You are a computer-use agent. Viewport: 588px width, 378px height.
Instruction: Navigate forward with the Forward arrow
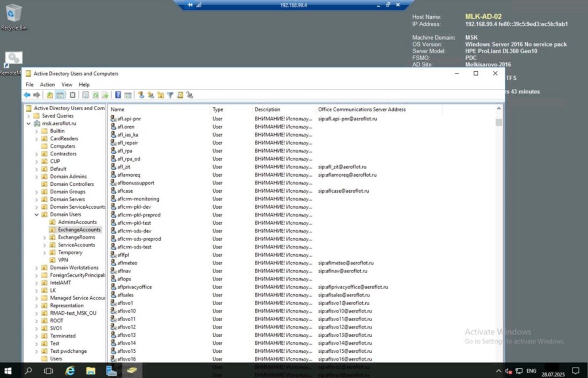36,95
